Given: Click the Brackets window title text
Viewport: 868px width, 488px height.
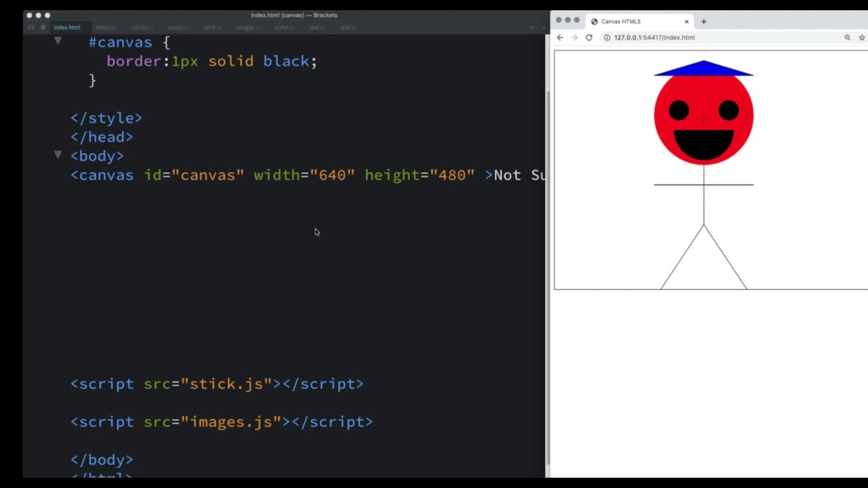Looking at the screenshot, I should tap(294, 15).
